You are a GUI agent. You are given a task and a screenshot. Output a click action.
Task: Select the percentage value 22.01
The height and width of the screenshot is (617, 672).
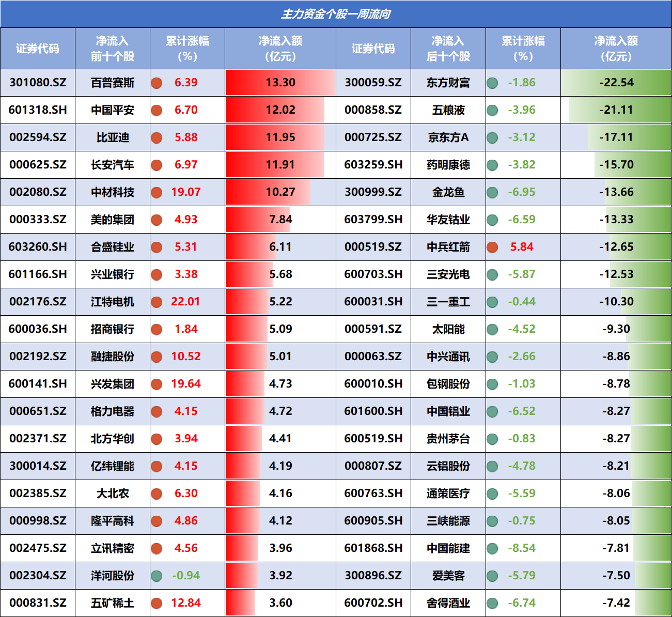(x=186, y=302)
